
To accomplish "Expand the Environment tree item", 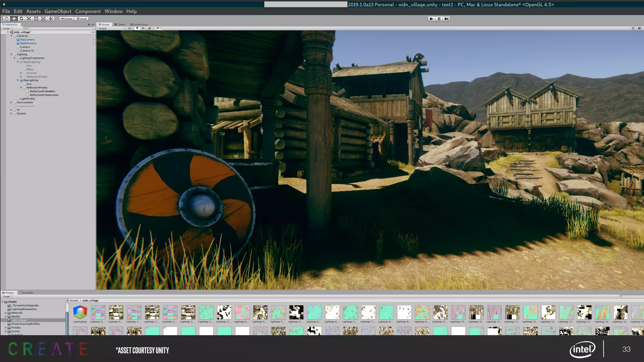I will click(11, 102).
